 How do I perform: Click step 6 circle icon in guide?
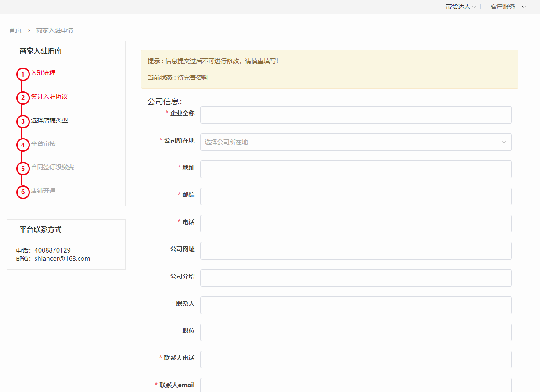pyautogui.click(x=23, y=192)
